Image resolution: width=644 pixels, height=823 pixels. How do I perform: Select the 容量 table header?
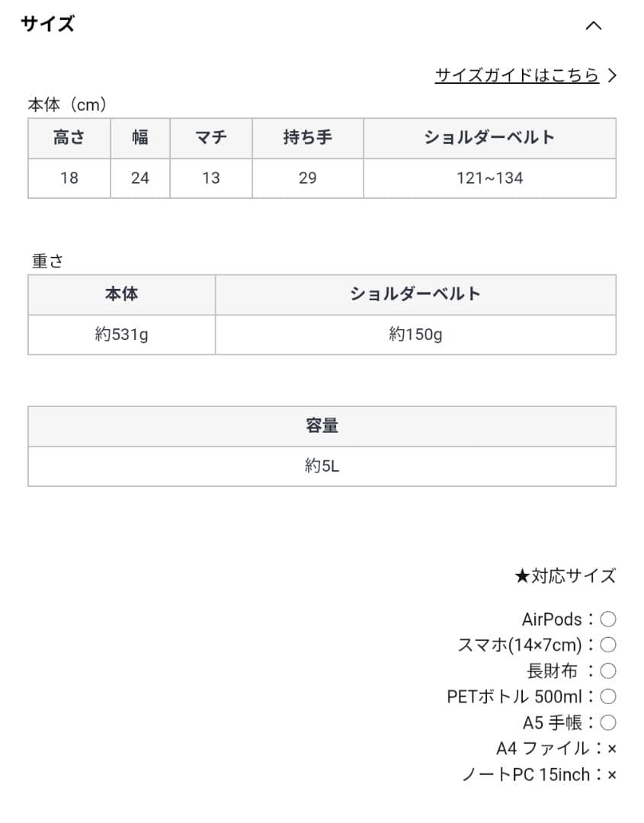coord(321,426)
